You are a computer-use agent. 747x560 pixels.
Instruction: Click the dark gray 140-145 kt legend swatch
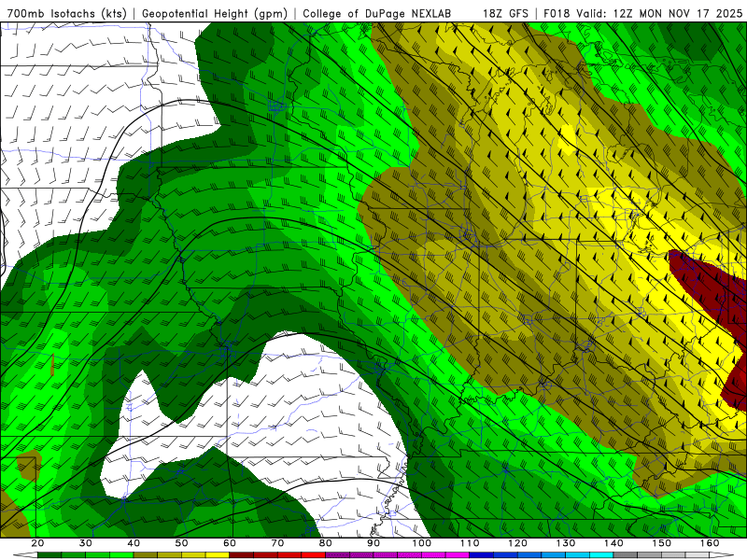[626, 554]
